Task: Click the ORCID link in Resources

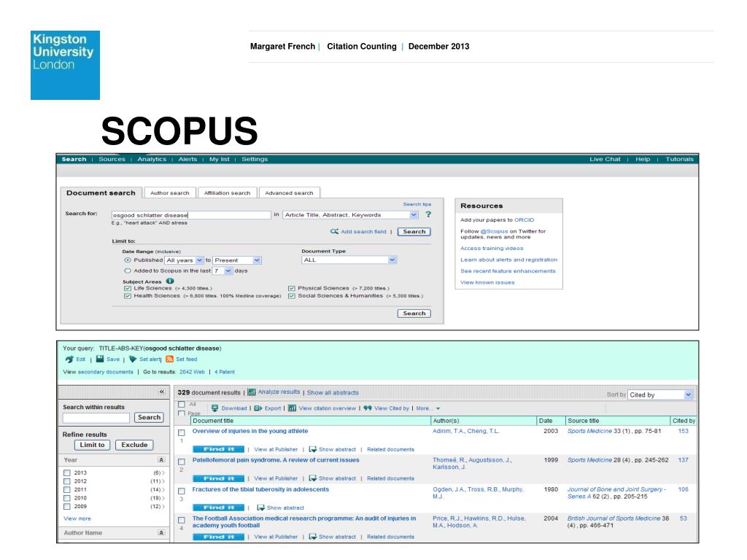Action: [524, 220]
